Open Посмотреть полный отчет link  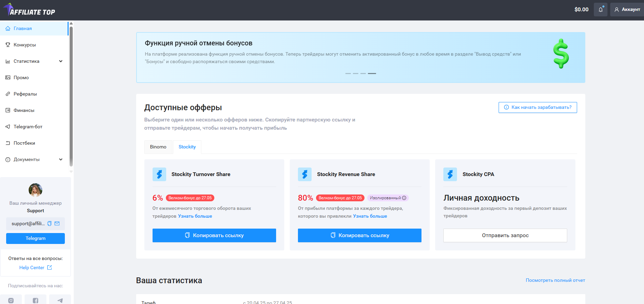[x=555, y=280]
